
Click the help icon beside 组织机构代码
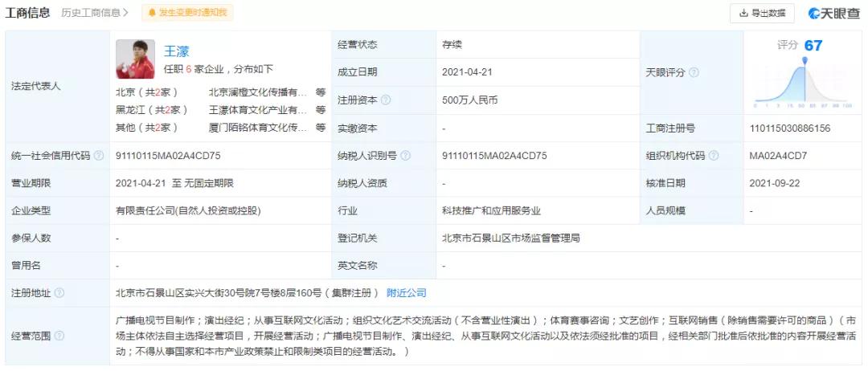(714, 155)
